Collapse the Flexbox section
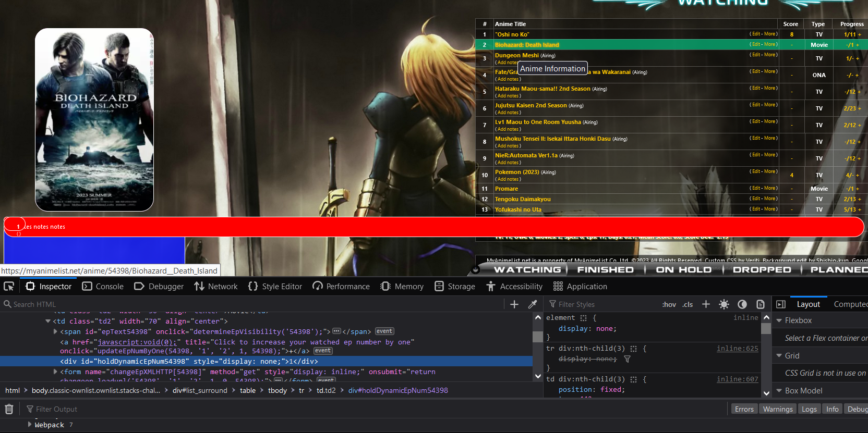This screenshot has height=433, width=868. pyautogui.click(x=779, y=320)
